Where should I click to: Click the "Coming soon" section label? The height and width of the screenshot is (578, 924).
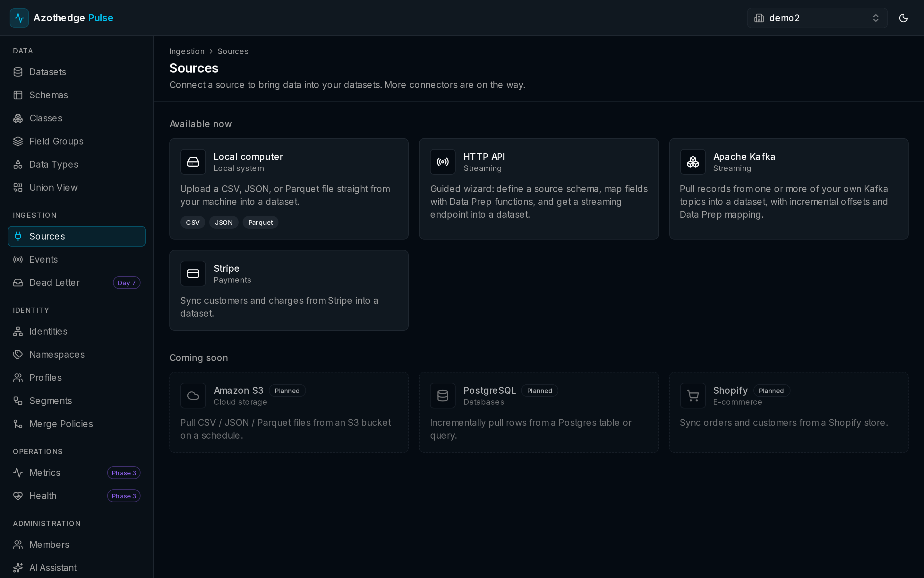(x=199, y=358)
